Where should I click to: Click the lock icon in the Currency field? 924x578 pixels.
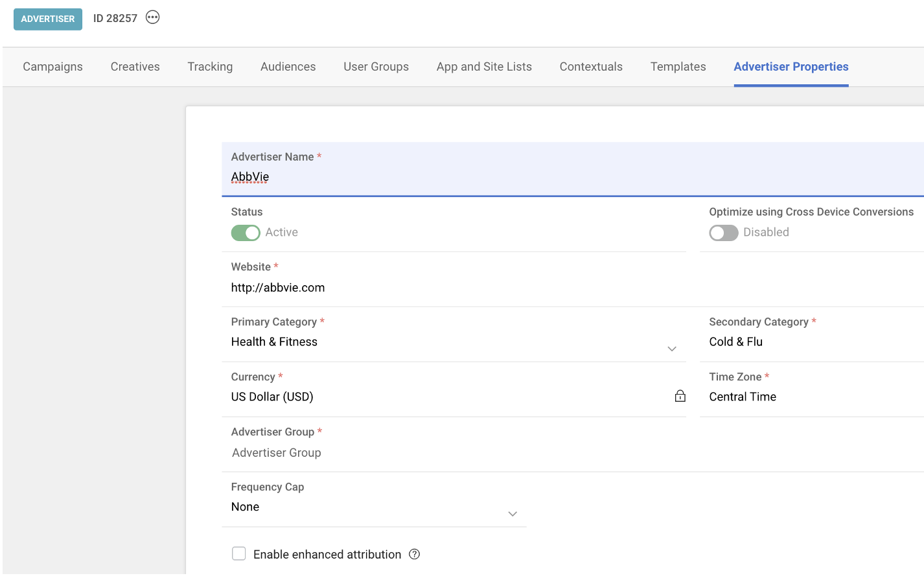[680, 396]
